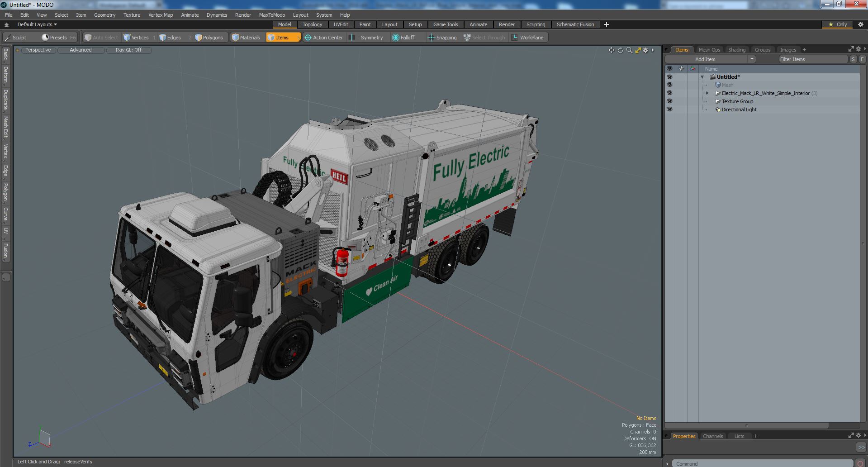This screenshot has width=868, height=467.
Task: Open the viewport settings gear
Action: point(645,50)
